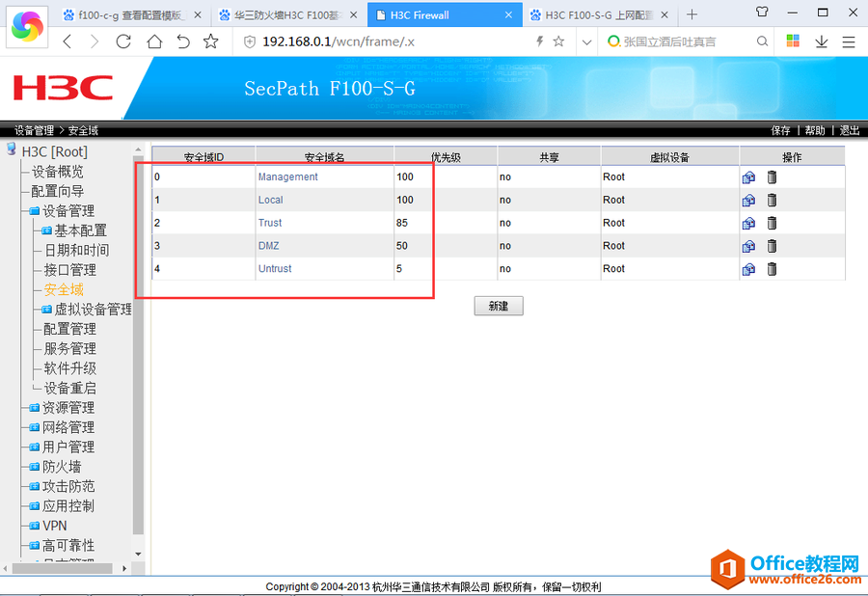This screenshot has height=596, width=868.
Task: Expand the 网络管理 tree node
Action: (x=35, y=427)
